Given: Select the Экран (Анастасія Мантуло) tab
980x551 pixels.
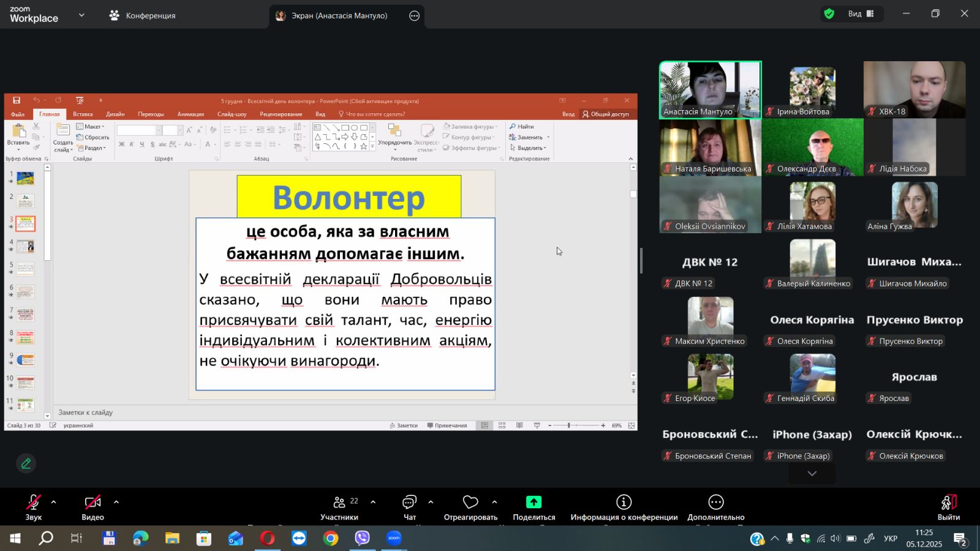Looking at the screenshot, I should (339, 16).
